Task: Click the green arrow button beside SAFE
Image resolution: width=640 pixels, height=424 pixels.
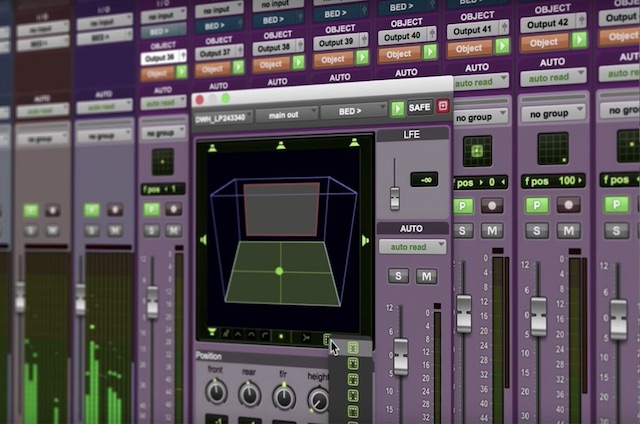Action: [x=397, y=109]
